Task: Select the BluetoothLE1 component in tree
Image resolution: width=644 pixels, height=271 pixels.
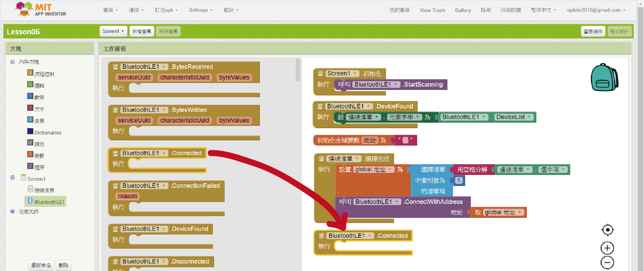Action: pos(49,202)
